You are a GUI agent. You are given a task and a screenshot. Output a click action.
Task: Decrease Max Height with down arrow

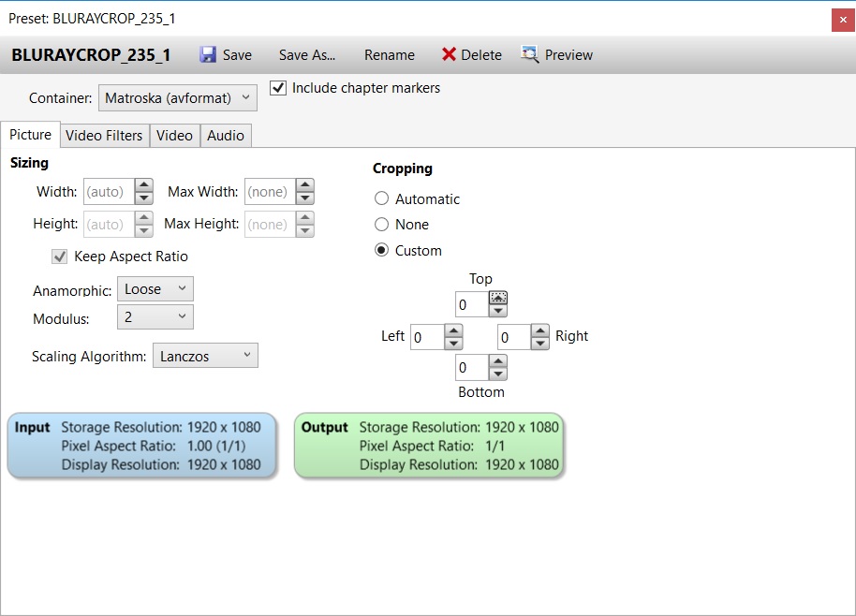click(x=304, y=230)
